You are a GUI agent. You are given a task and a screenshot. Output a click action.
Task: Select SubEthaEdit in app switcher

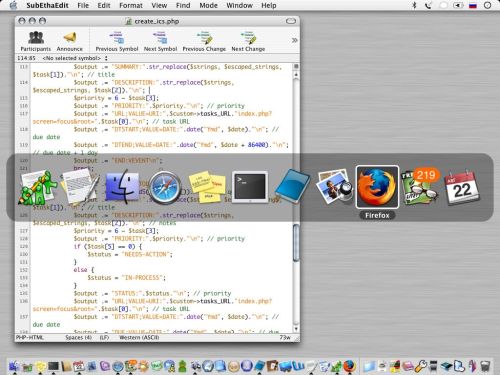38,187
